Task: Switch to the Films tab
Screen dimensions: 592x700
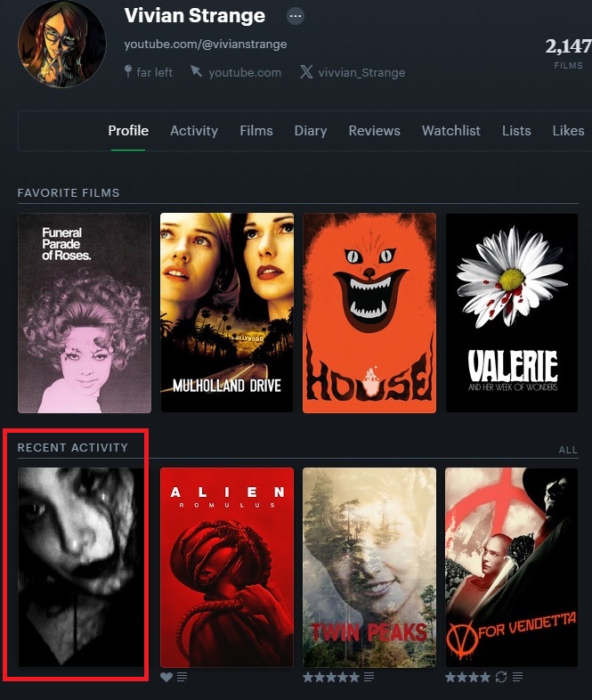Action: coord(256,131)
